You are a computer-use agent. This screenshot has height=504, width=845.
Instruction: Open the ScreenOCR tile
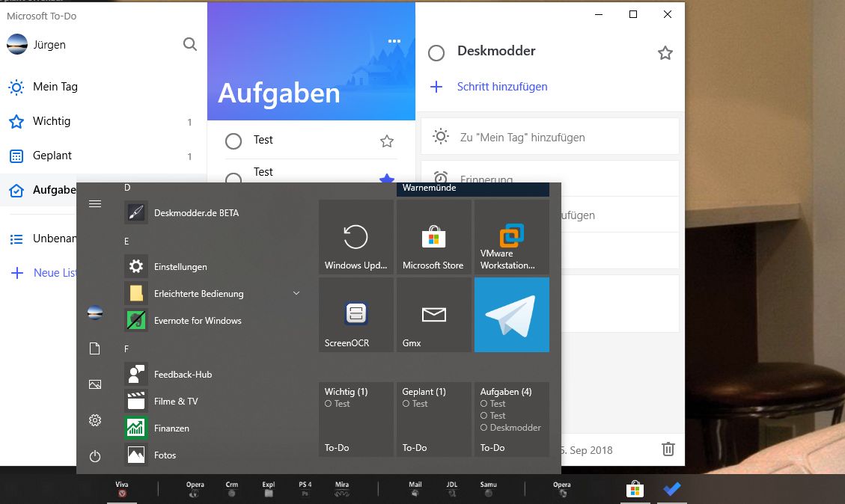[356, 315]
